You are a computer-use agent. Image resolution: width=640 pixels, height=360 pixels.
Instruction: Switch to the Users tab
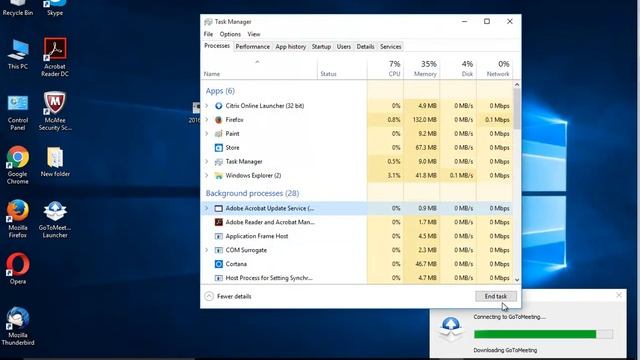tap(344, 47)
